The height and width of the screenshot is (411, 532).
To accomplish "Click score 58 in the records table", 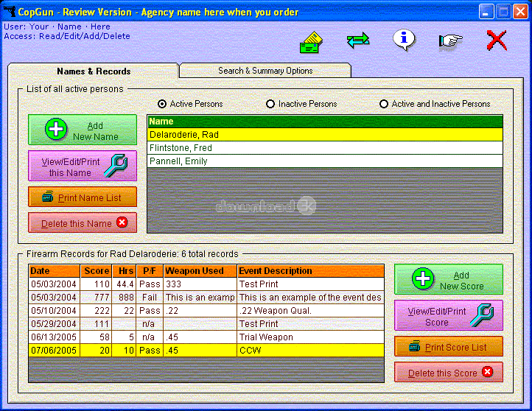I will (96, 337).
